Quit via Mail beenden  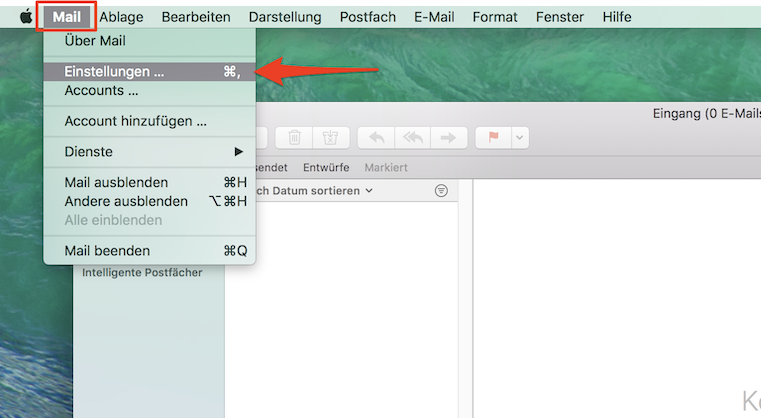[x=149, y=251]
